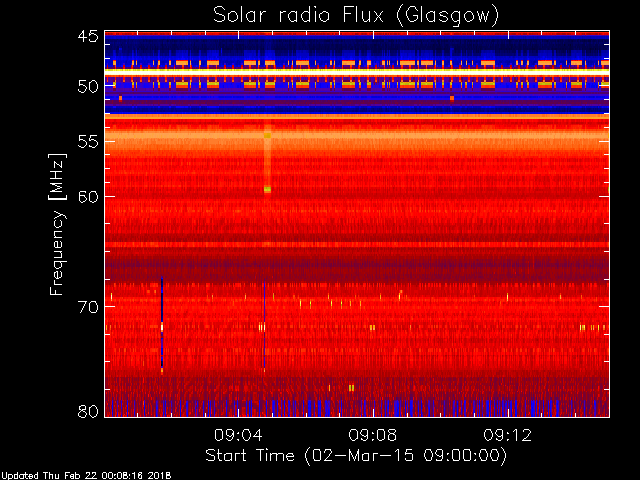640x480 pixels.
Task: Click the 09:04 time tick label
Action: point(238,435)
